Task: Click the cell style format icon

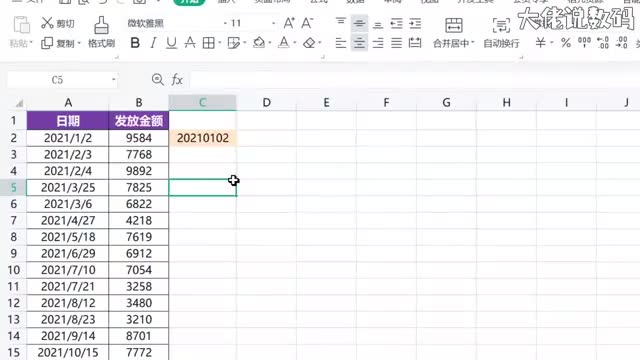Action: point(233,43)
